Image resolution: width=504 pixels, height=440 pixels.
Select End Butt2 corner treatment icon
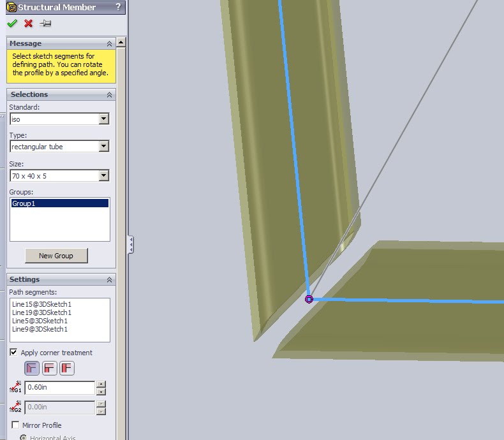coord(66,368)
